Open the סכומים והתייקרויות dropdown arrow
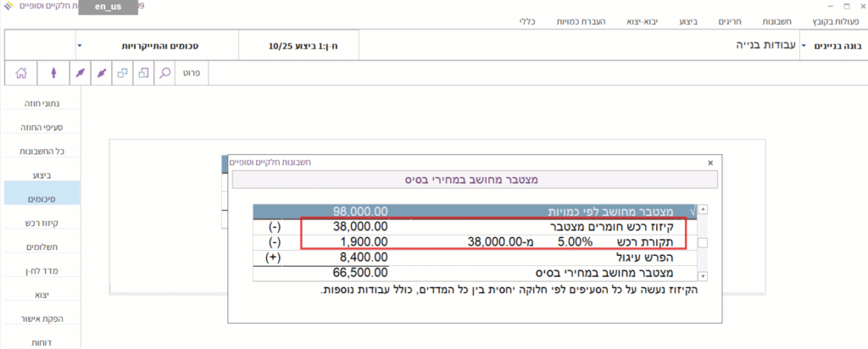Screen dimensions: 868x349 (x=79, y=43)
